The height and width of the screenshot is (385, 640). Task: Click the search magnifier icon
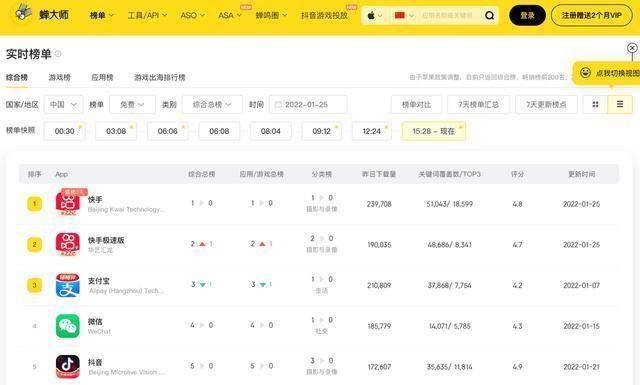489,16
